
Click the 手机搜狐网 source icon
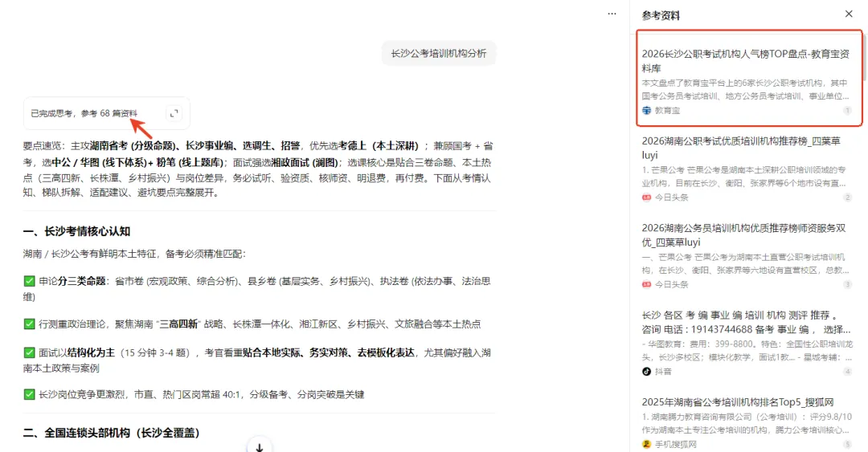click(x=646, y=444)
